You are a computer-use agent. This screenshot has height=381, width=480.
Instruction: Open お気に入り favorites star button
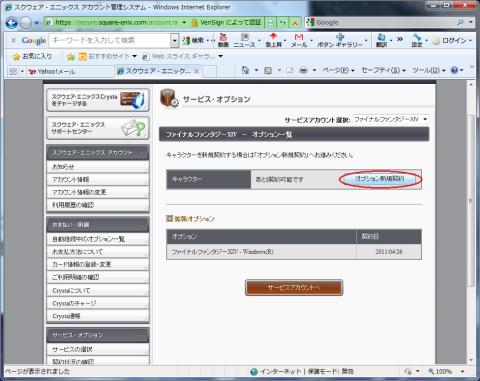pos(32,56)
